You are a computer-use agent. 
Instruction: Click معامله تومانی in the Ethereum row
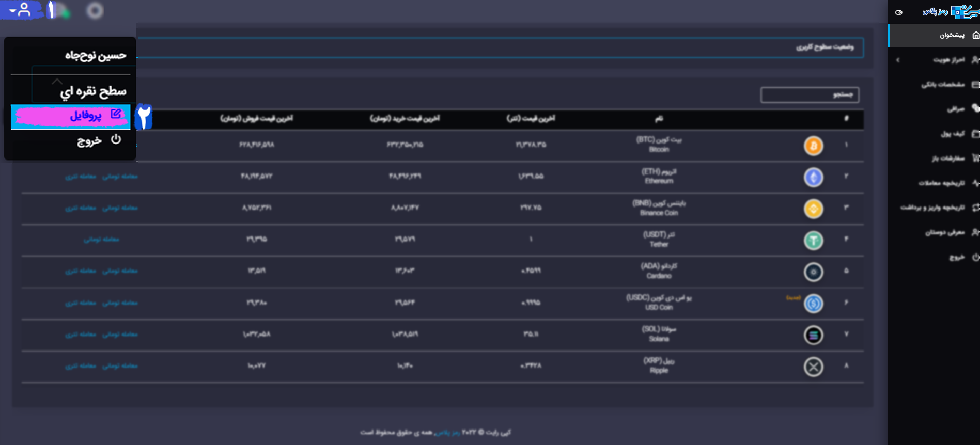(120, 177)
